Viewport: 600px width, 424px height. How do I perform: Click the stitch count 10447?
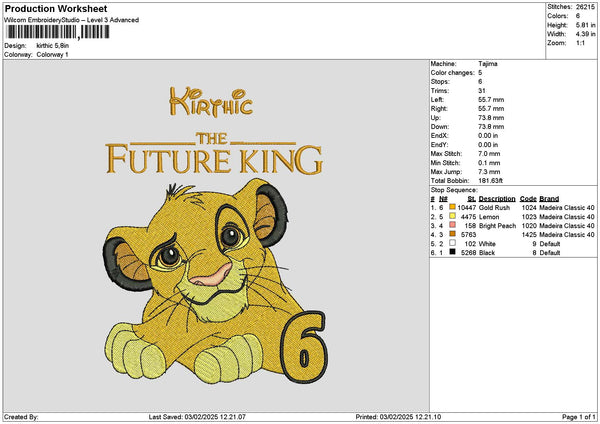(x=466, y=207)
